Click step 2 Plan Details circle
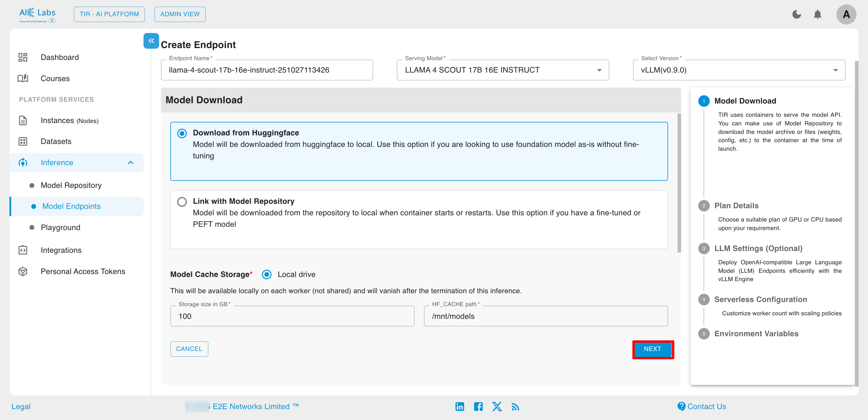Screen dimensions: 868x420 click(x=704, y=206)
